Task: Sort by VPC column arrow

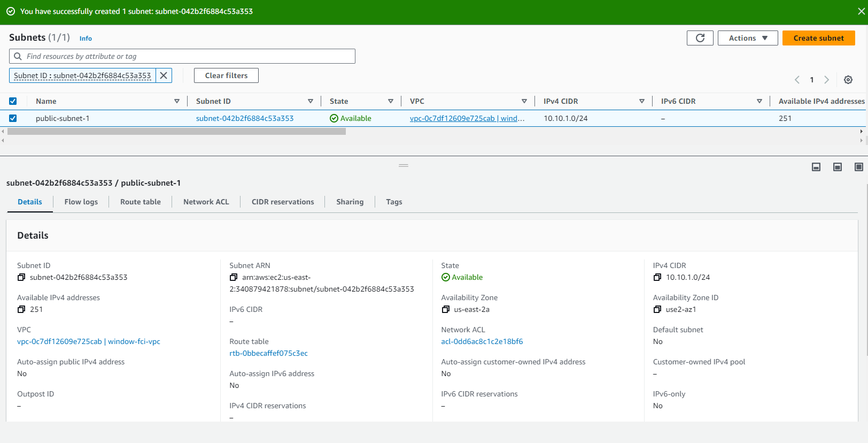Action: tap(524, 101)
